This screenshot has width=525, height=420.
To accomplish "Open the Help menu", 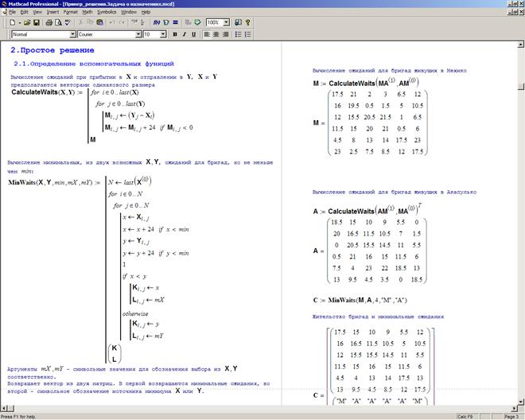I will tap(146, 12).
